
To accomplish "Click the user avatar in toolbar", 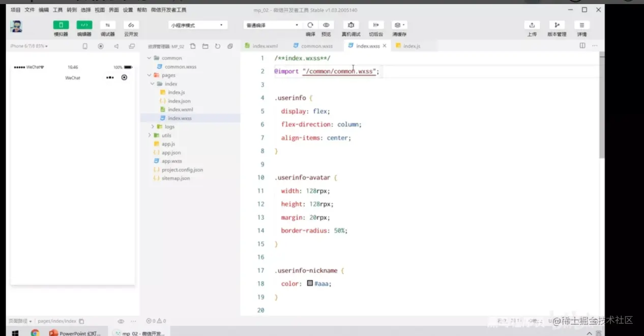I will click(x=16, y=26).
